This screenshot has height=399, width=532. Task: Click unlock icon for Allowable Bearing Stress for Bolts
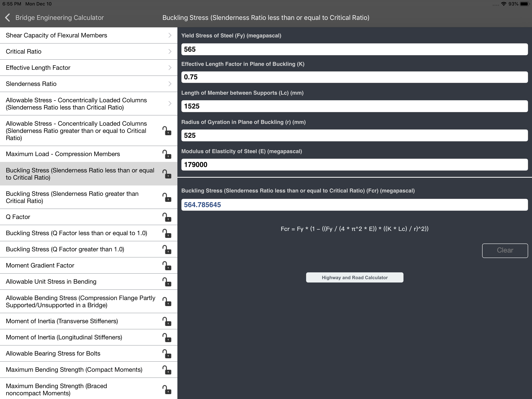167,354
